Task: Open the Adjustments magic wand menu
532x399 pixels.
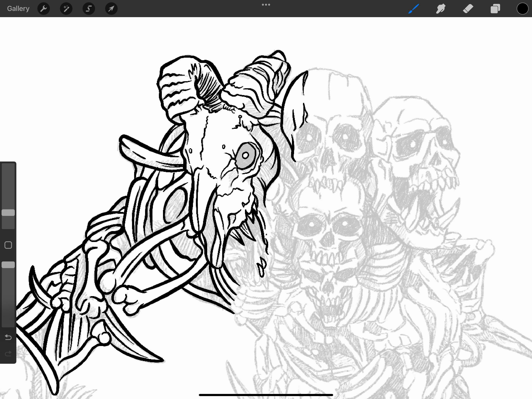Action: [x=66, y=9]
